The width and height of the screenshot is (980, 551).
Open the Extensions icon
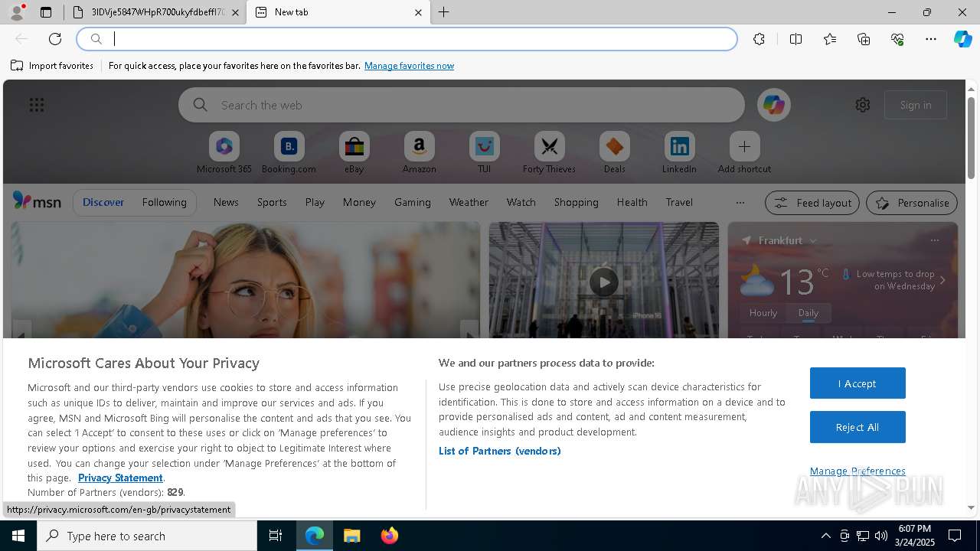[x=759, y=39]
